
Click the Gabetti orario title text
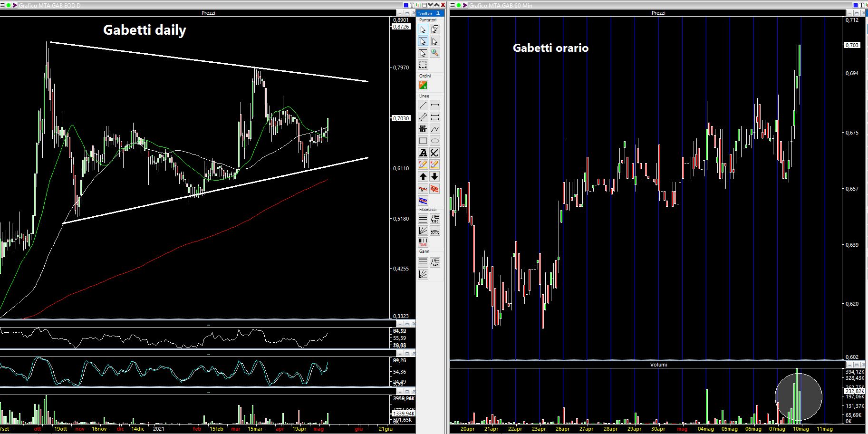[x=550, y=48]
